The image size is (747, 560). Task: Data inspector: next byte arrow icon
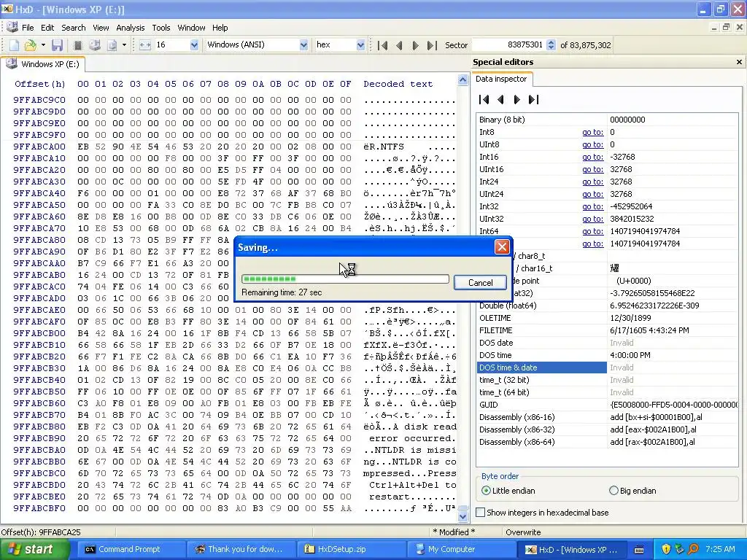click(x=517, y=99)
